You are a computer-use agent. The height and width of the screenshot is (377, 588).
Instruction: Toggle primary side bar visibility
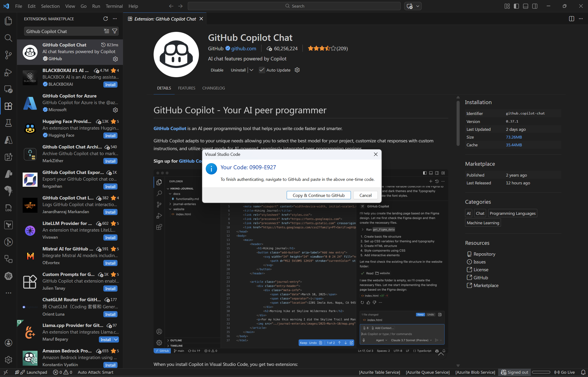coord(516,6)
